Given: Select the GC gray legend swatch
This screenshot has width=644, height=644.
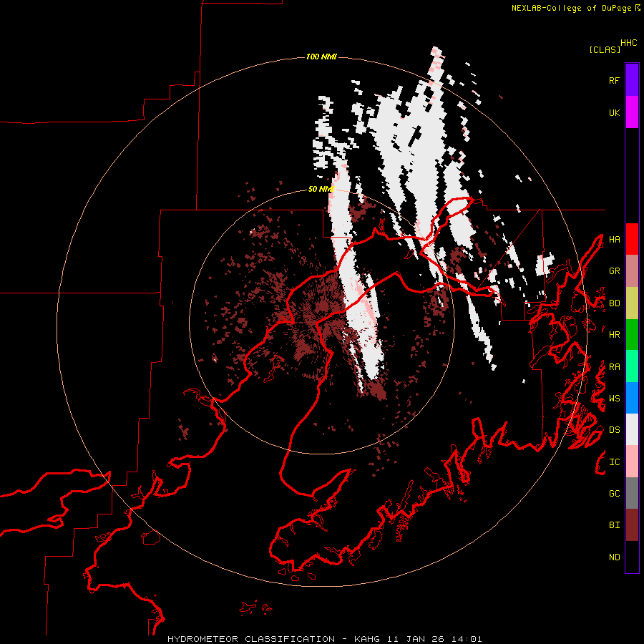Looking at the screenshot, I should (632, 493).
